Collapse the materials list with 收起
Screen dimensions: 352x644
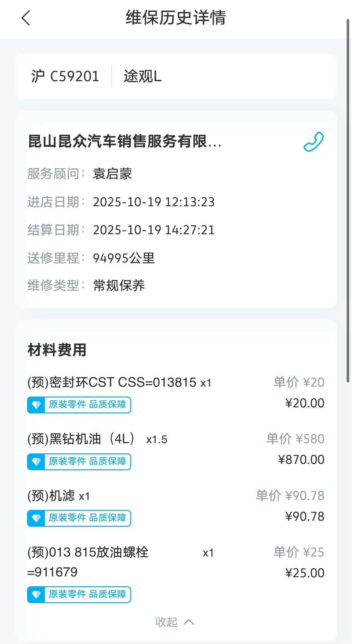tap(166, 622)
